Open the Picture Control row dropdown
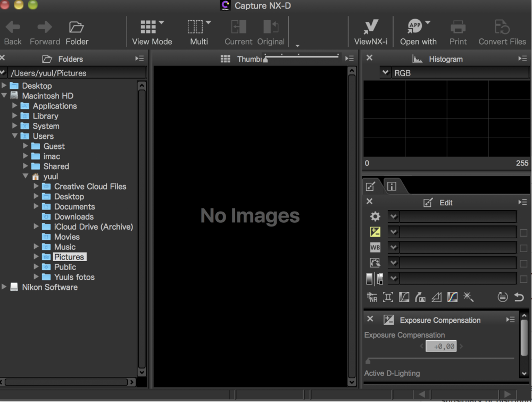532x402 pixels. point(394,263)
